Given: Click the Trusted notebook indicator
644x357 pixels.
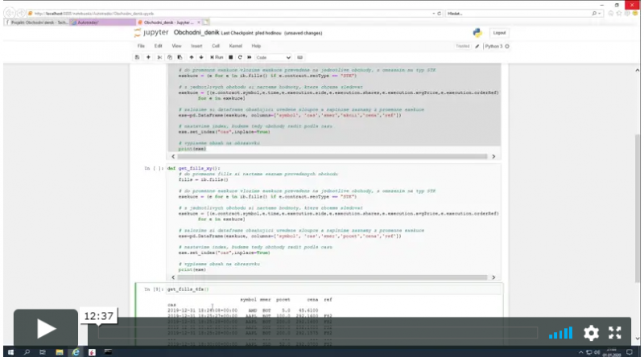Looking at the screenshot, I should tap(462, 47).
